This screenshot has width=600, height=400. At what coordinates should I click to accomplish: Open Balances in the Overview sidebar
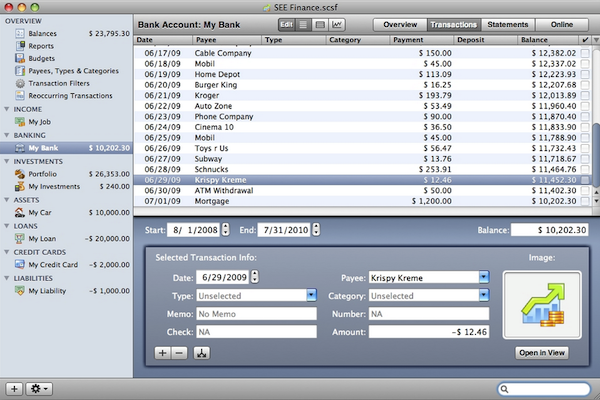click(44, 33)
